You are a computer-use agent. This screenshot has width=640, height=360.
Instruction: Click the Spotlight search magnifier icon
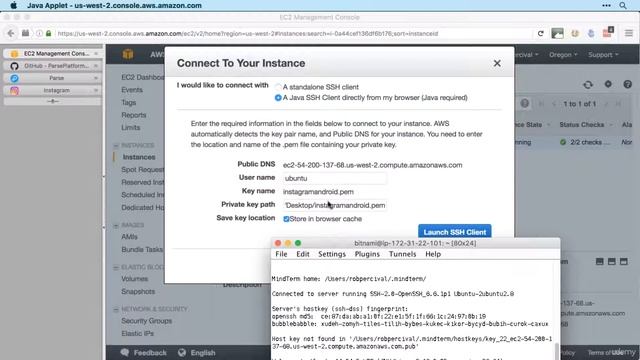click(623, 5)
